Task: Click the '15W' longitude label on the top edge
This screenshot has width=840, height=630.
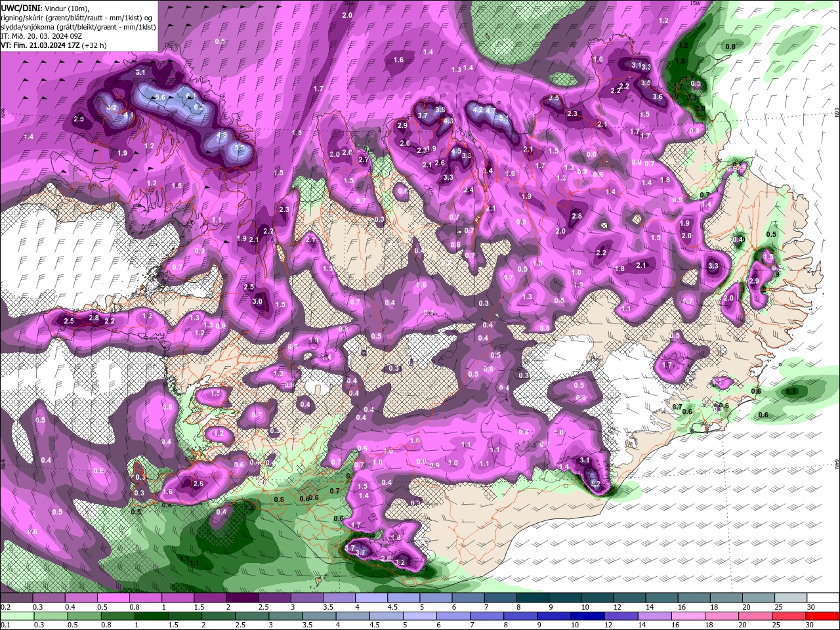Action: click(696, 3)
